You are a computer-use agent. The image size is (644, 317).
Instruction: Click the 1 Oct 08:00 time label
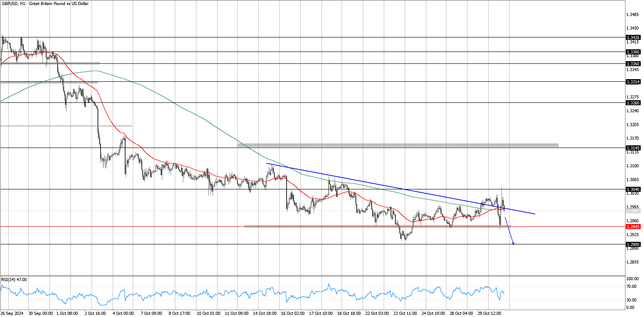(x=67, y=313)
